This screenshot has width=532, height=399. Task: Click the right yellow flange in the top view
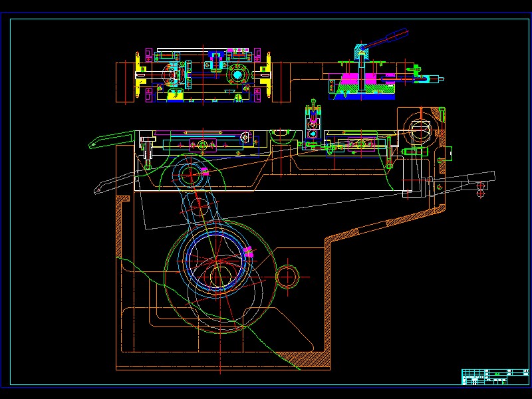pyautogui.click(x=269, y=75)
